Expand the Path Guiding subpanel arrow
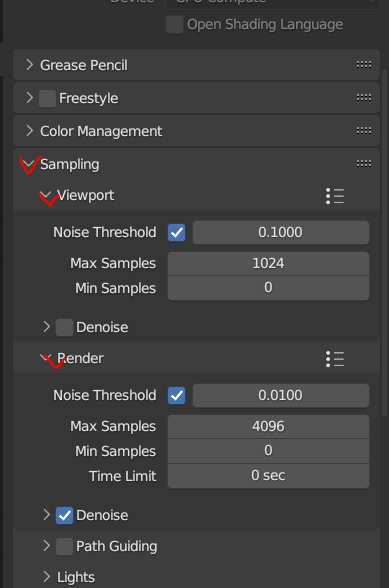Viewport: 389px width, 588px height. coord(47,546)
